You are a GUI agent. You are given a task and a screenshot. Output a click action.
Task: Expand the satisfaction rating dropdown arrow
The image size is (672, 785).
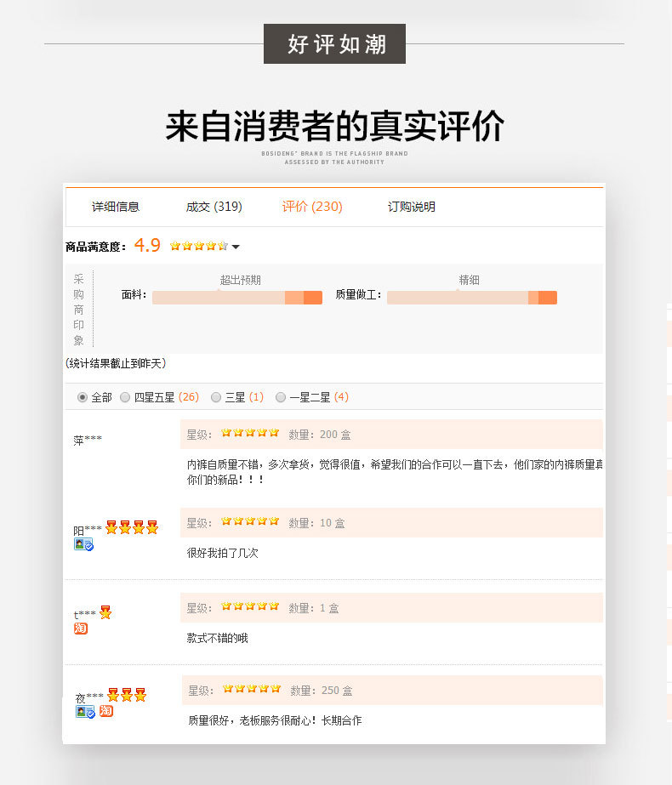pyautogui.click(x=236, y=247)
